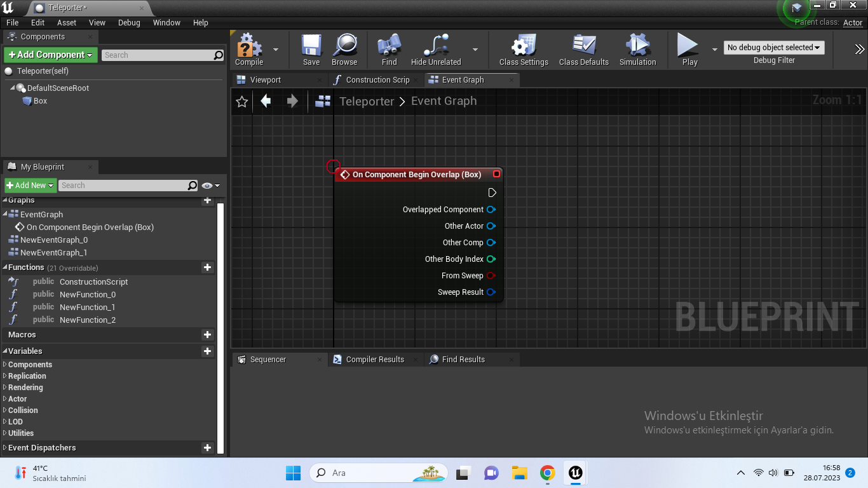
Task: Browse to the asset in Content Browser
Action: [x=344, y=50]
